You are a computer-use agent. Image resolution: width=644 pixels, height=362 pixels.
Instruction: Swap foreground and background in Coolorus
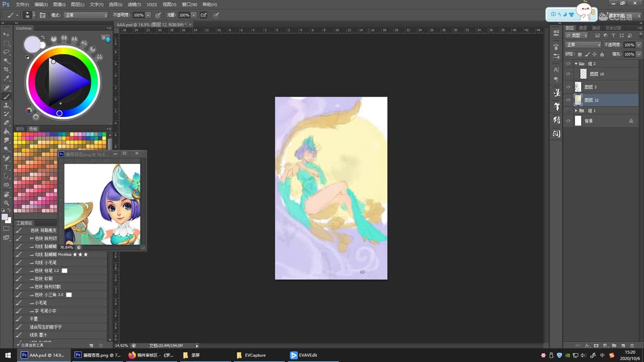click(x=43, y=37)
